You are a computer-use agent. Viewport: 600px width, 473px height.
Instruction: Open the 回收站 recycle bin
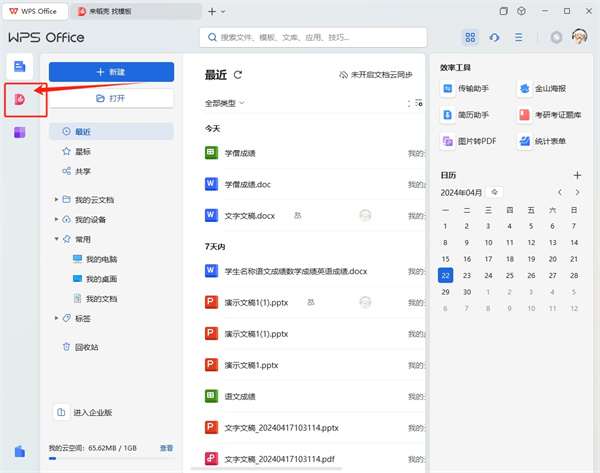point(80,347)
